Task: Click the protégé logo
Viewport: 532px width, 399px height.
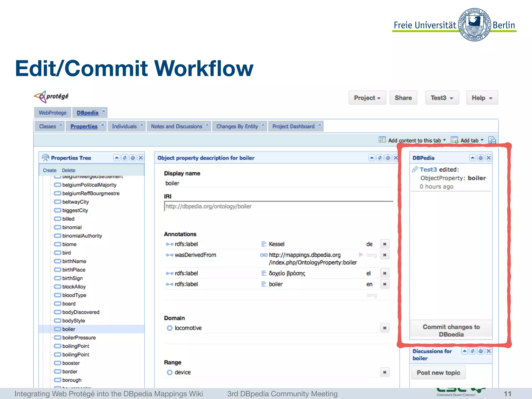Action: pos(51,97)
